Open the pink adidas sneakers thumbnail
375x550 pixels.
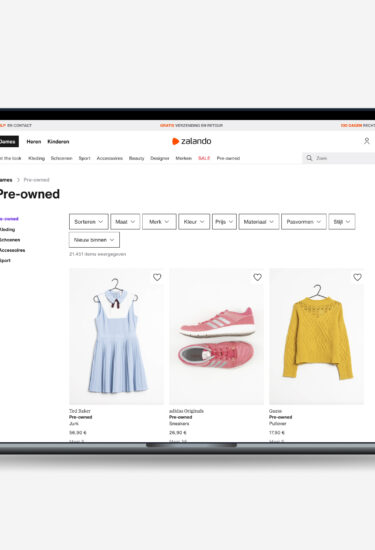217,336
